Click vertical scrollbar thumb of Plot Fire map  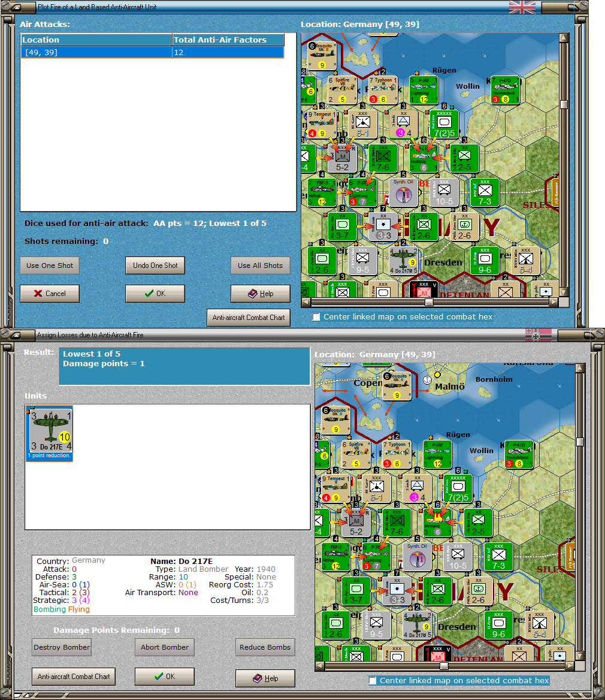[564, 104]
